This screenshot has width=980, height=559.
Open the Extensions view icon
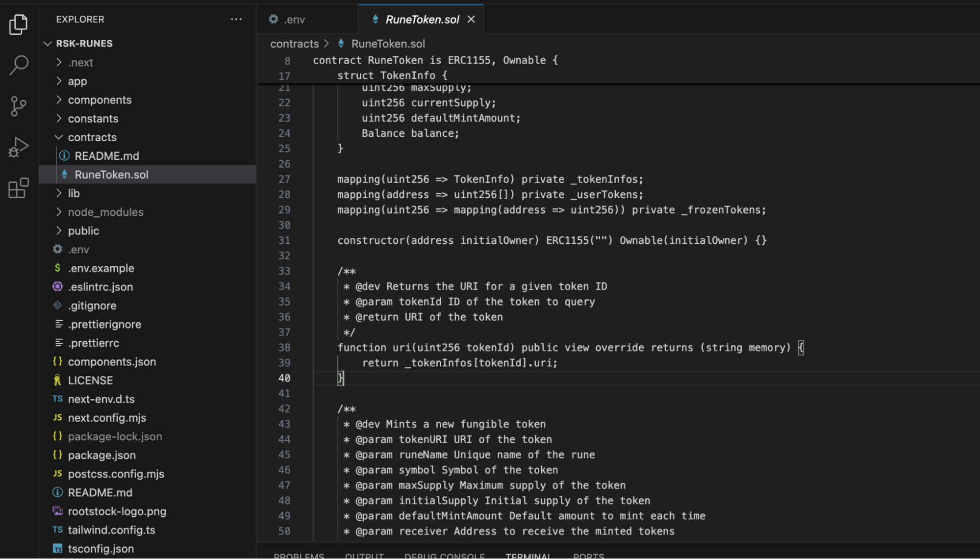click(x=19, y=188)
